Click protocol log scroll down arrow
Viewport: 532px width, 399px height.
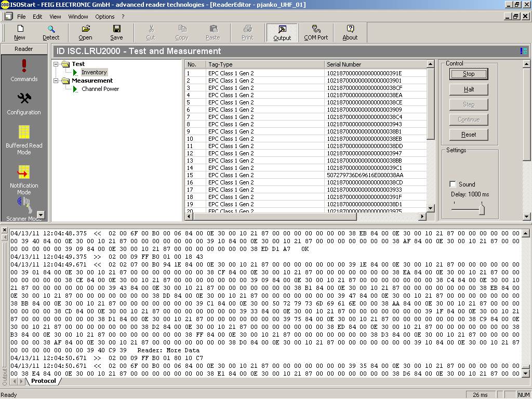coord(525,374)
